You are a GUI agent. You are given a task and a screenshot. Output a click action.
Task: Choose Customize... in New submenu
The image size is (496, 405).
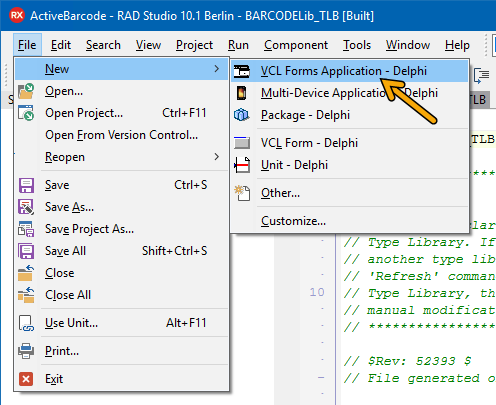pos(350,221)
